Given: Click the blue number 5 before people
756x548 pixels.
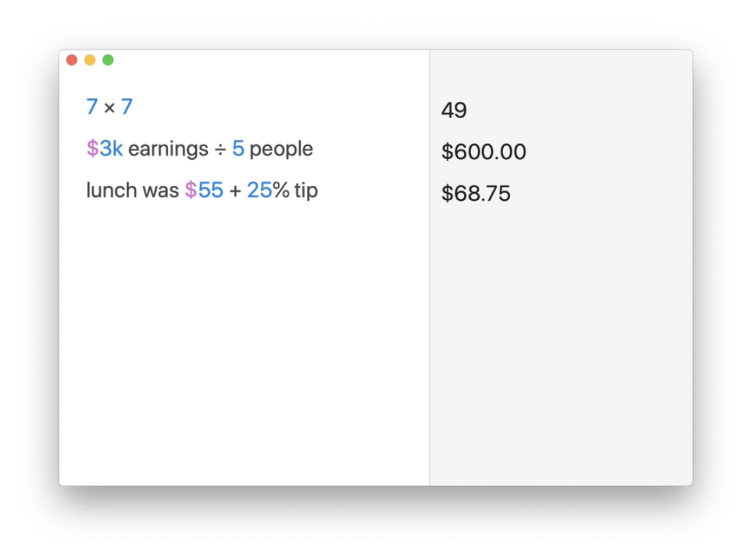Looking at the screenshot, I should coord(238,148).
